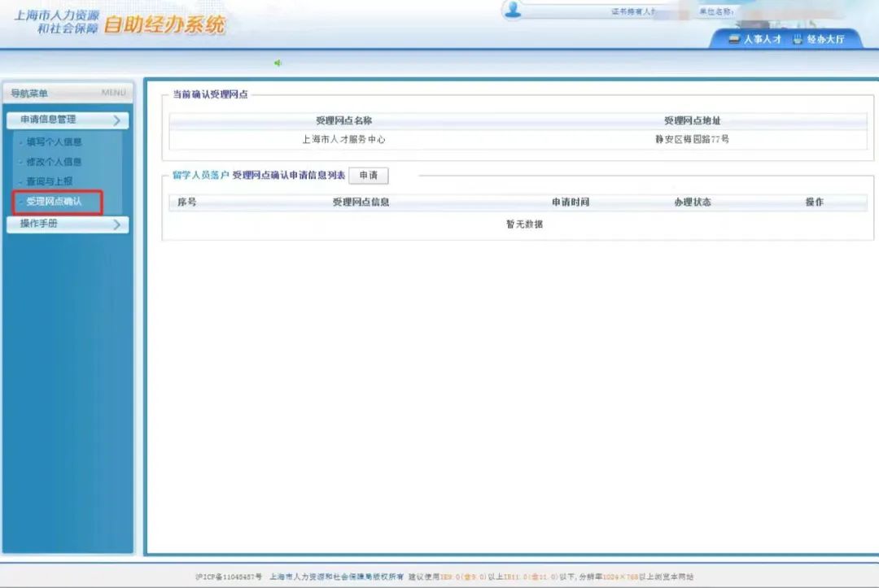Click the 申请 button
The height and width of the screenshot is (588, 879).
(x=369, y=176)
